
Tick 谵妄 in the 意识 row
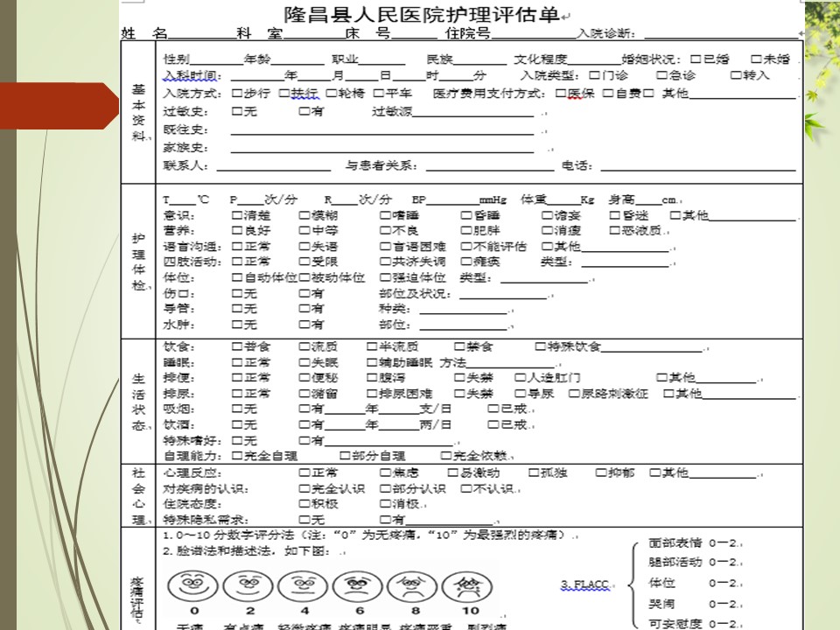pos(547,215)
